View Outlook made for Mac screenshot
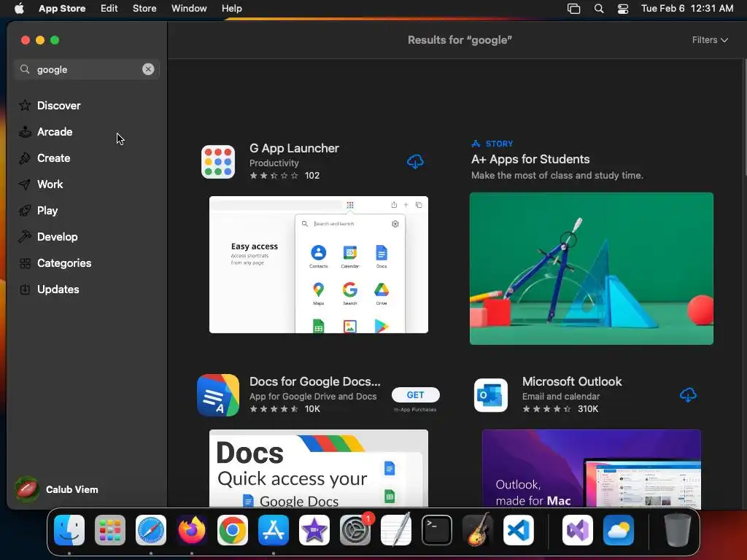The height and width of the screenshot is (560, 747). 591,468
